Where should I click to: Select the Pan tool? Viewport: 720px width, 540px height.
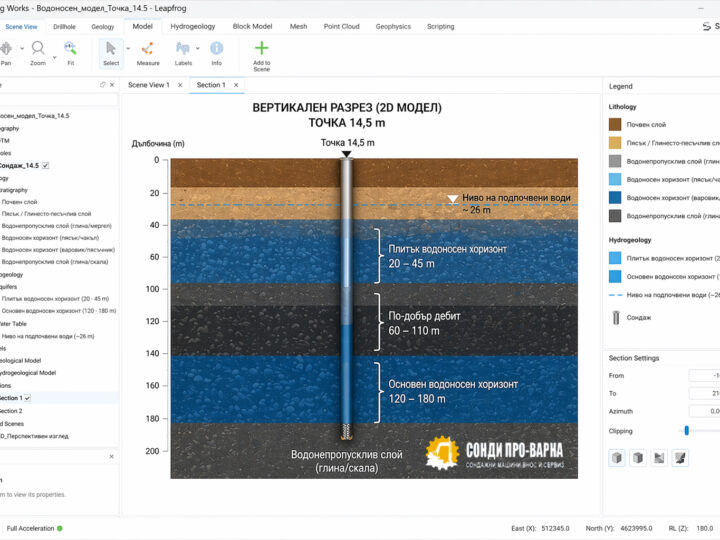click(6, 53)
